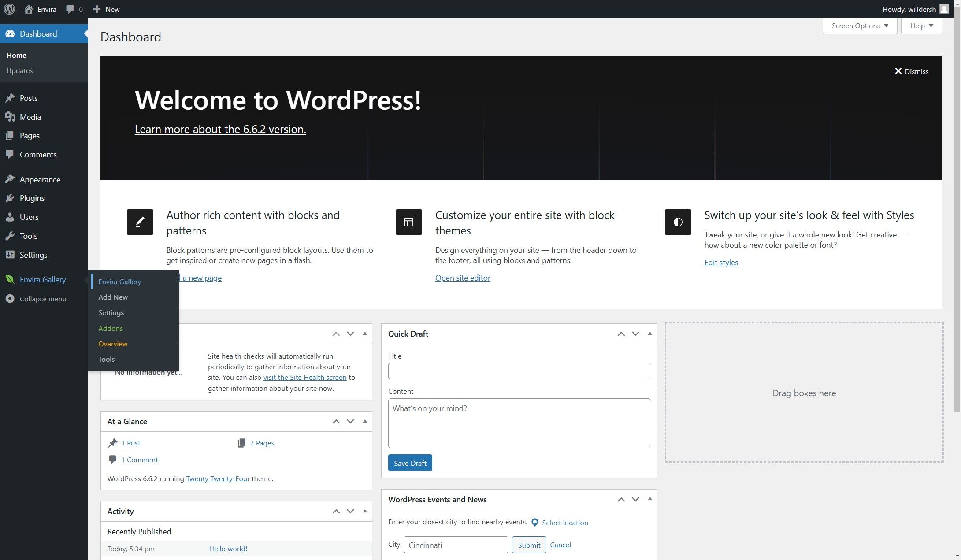Focus the Quick Draft Title field

519,371
